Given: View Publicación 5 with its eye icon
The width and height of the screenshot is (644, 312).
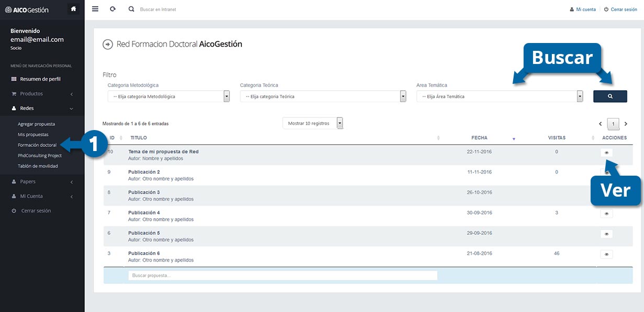Looking at the screenshot, I should coord(606,234).
